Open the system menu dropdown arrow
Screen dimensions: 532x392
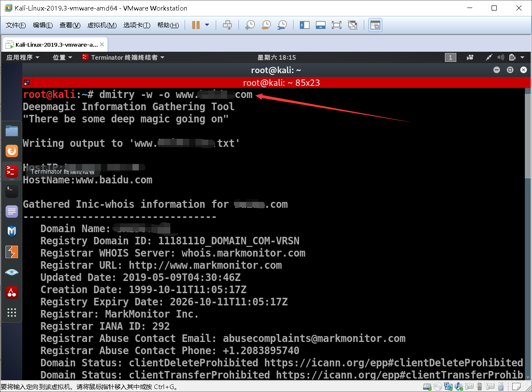click(x=522, y=58)
